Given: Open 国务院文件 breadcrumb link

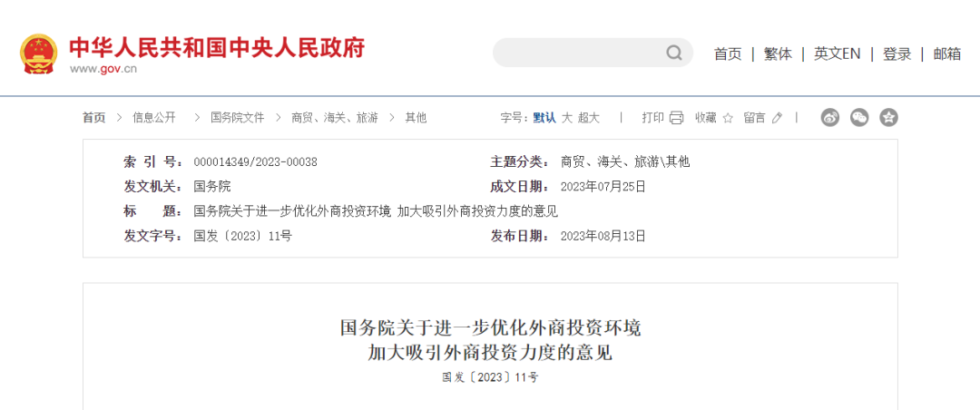Looking at the screenshot, I should pyautogui.click(x=238, y=118).
